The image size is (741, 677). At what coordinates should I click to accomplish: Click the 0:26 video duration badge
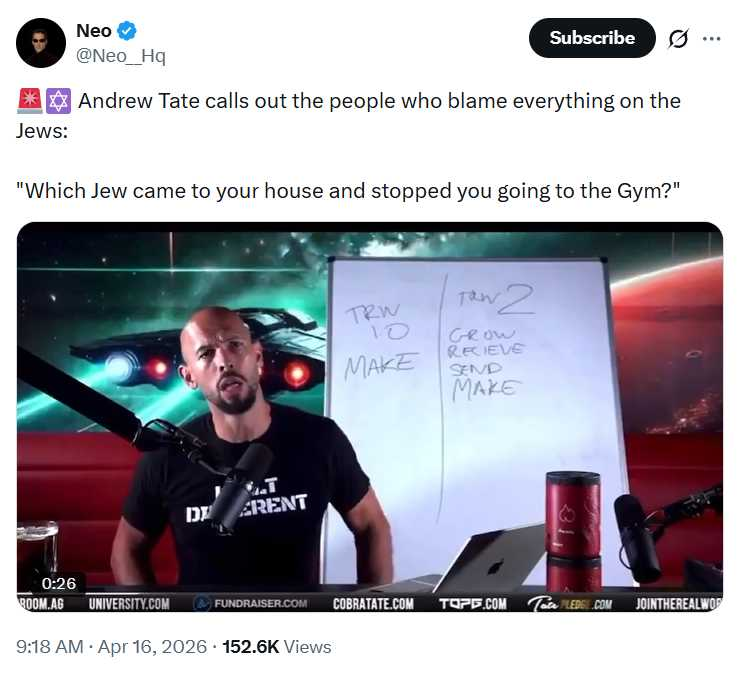[59, 583]
